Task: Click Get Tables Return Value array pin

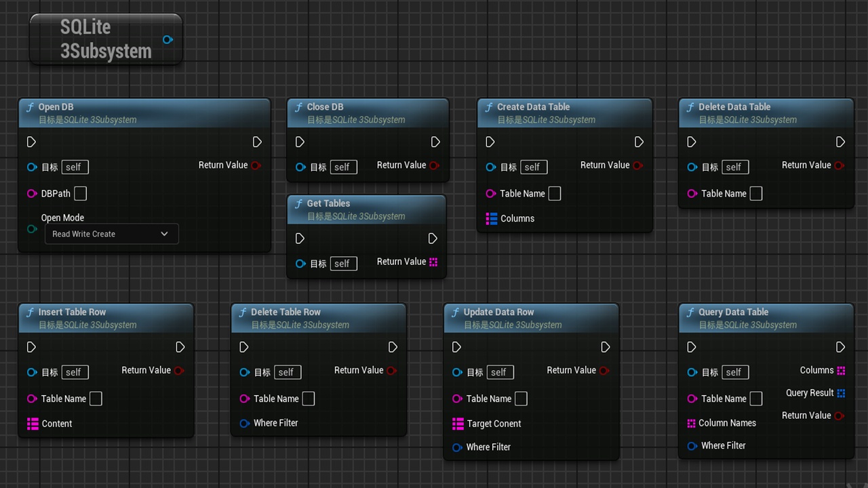Action: [x=434, y=262]
